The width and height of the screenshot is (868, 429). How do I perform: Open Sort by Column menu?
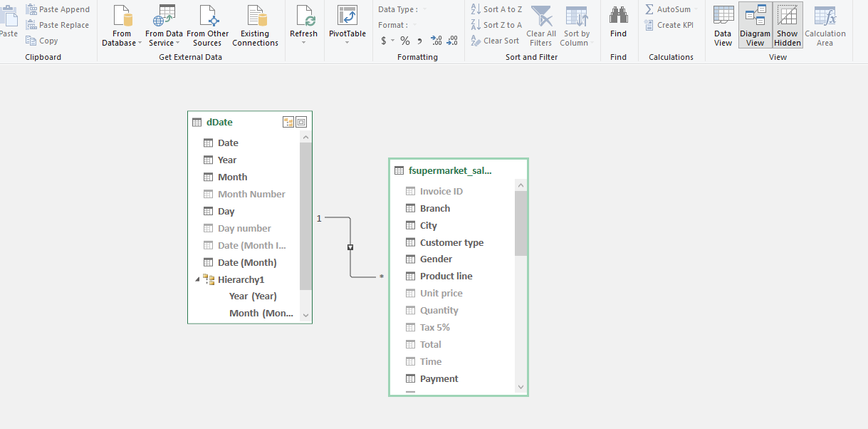click(x=576, y=26)
